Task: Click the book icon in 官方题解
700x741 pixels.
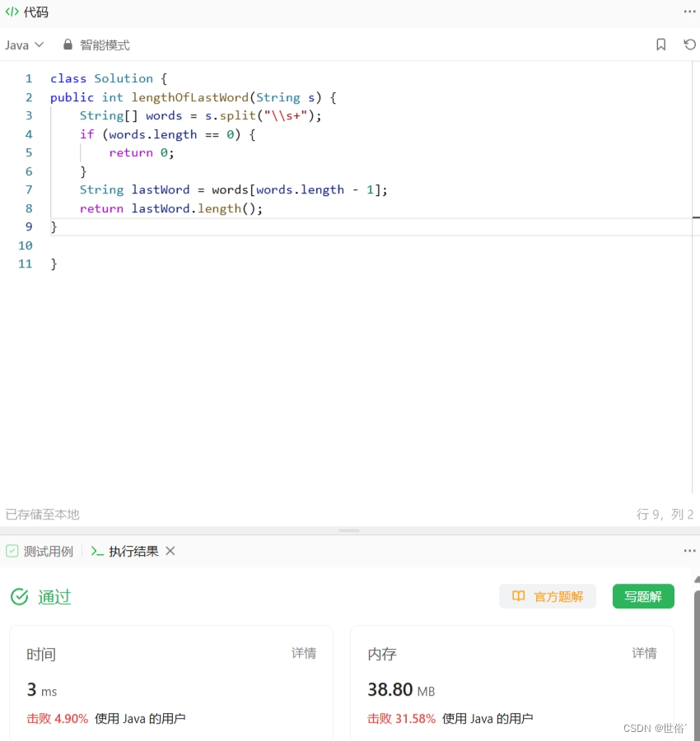Action: 519,596
